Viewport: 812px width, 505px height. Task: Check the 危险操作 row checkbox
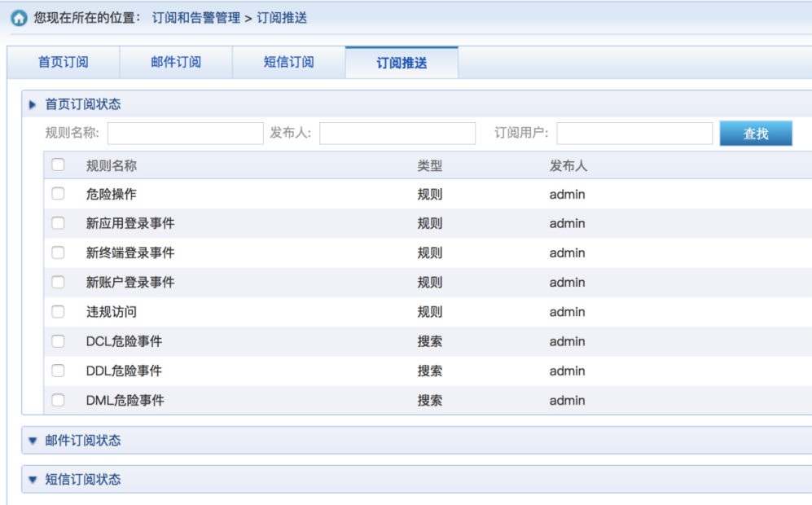(58, 194)
